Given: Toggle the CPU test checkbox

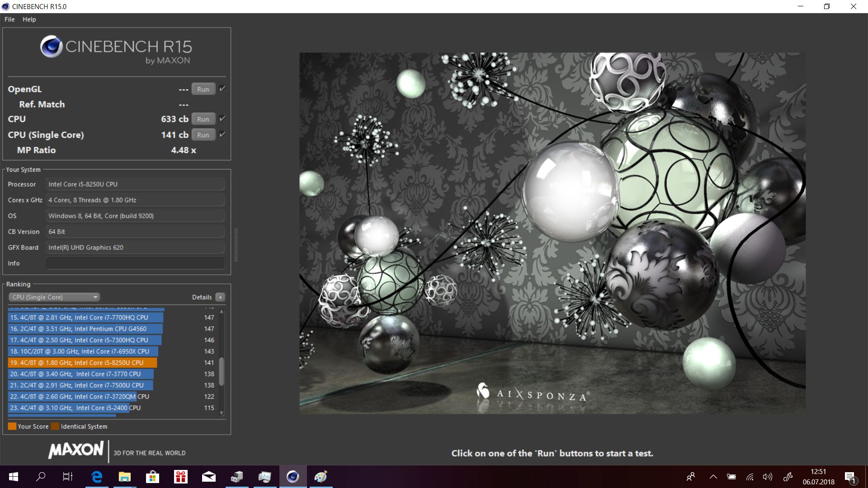Looking at the screenshot, I should pos(222,118).
